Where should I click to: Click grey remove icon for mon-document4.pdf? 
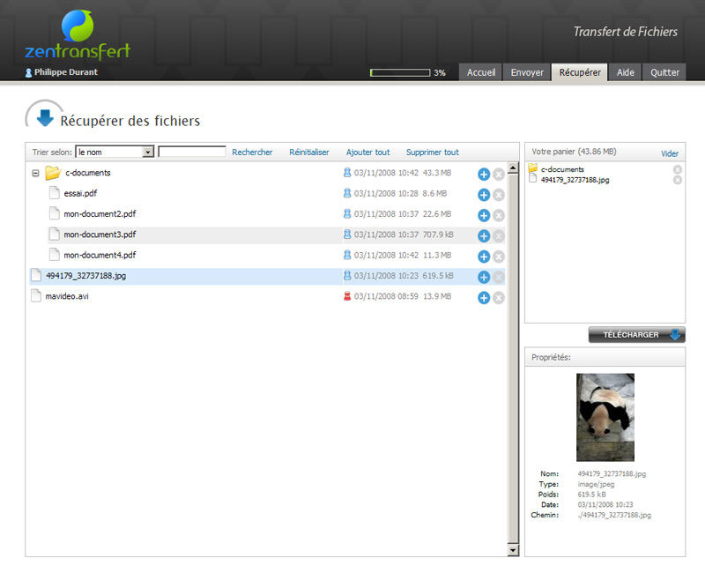pyautogui.click(x=499, y=257)
